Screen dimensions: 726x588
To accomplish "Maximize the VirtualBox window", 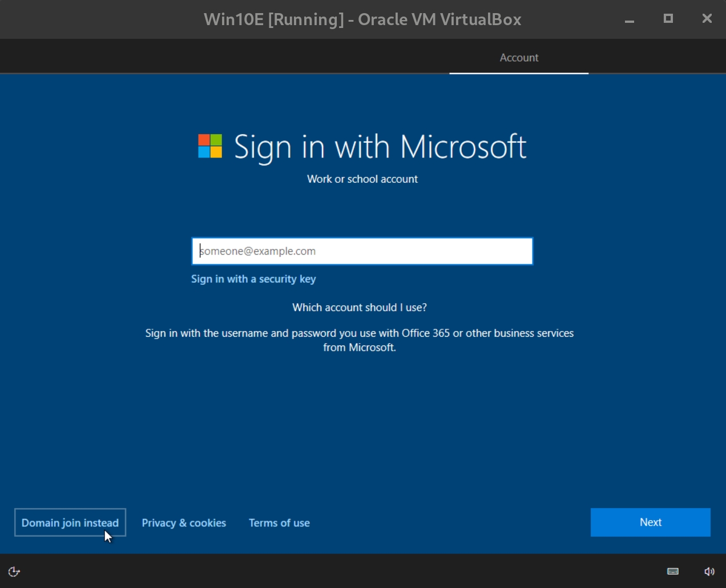I will click(x=668, y=19).
